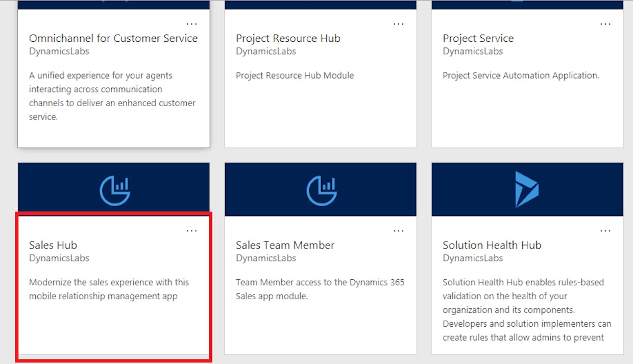The height and width of the screenshot is (364, 633).
Task: Open the Project Service app
Action: [x=478, y=38]
